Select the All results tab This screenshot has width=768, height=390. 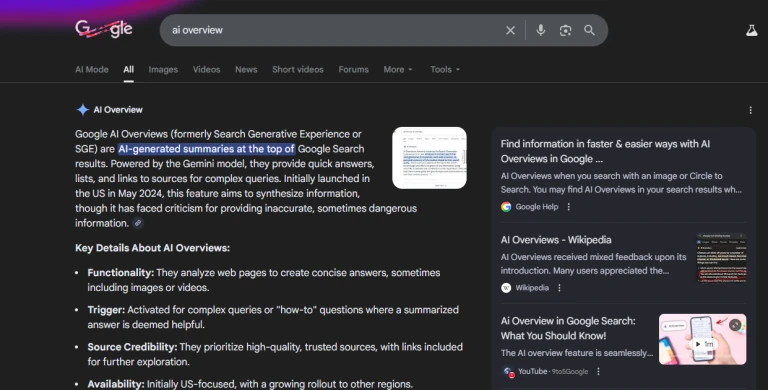coord(128,70)
